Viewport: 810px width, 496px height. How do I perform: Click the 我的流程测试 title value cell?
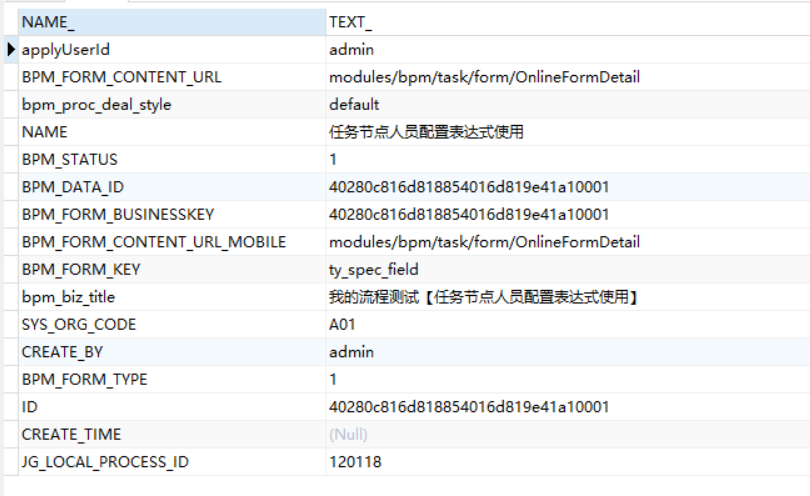pyautogui.click(x=568, y=297)
